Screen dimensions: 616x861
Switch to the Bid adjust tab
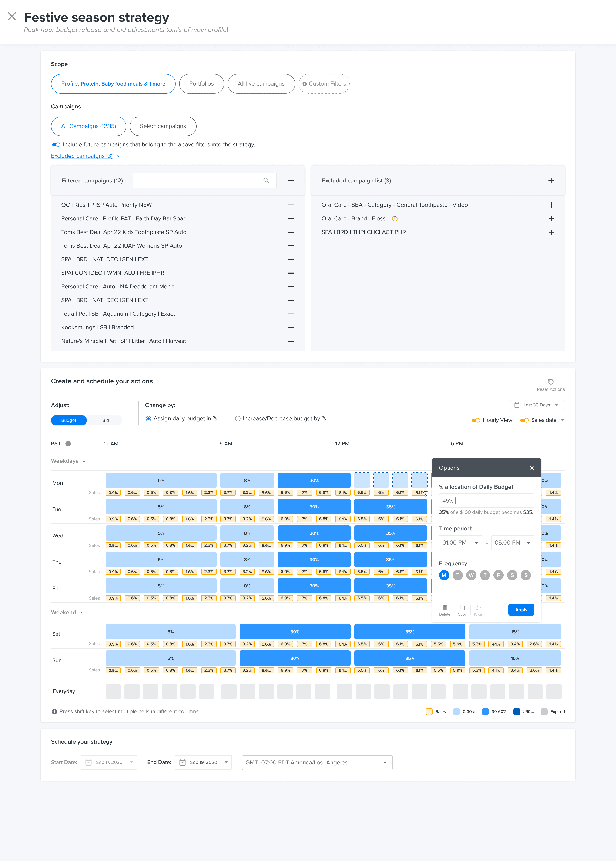[x=106, y=420]
